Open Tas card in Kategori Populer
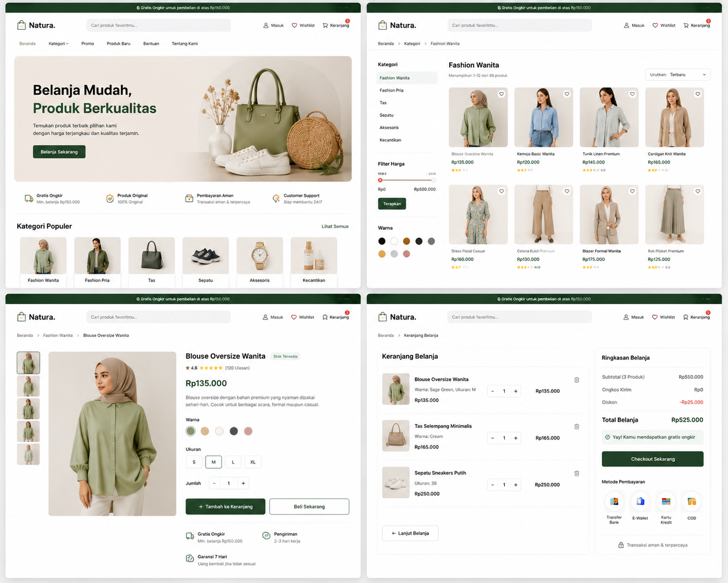The image size is (728, 583). point(152,261)
